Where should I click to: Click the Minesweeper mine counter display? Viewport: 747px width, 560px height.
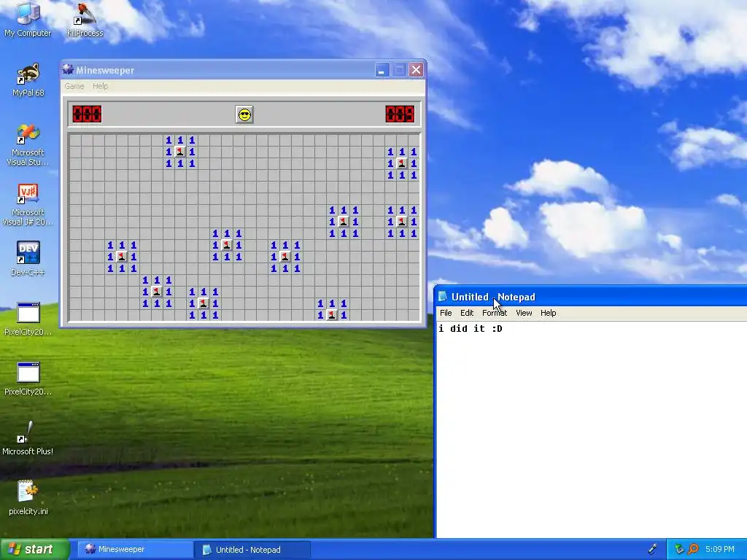(x=87, y=114)
